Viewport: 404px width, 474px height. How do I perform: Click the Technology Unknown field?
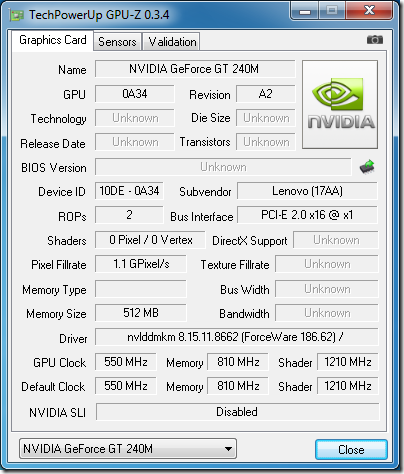135,118
